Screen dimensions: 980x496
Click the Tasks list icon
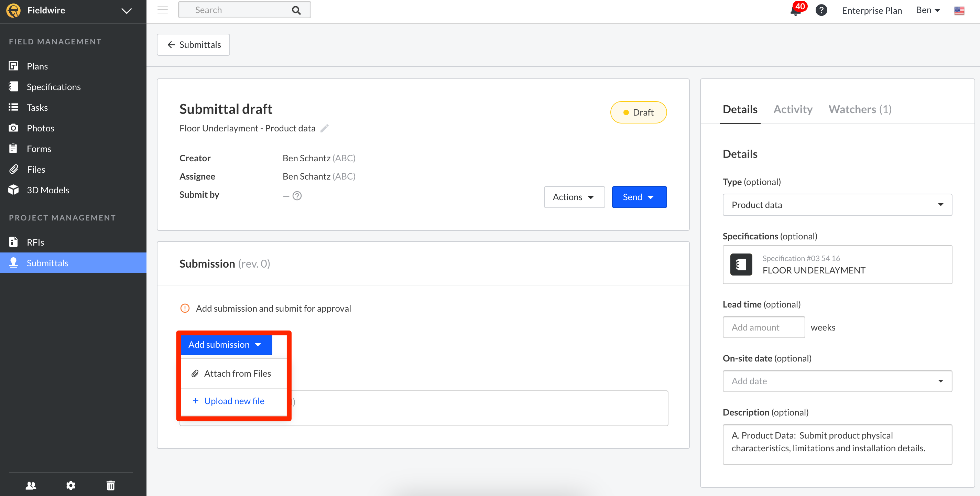[13, 107]
